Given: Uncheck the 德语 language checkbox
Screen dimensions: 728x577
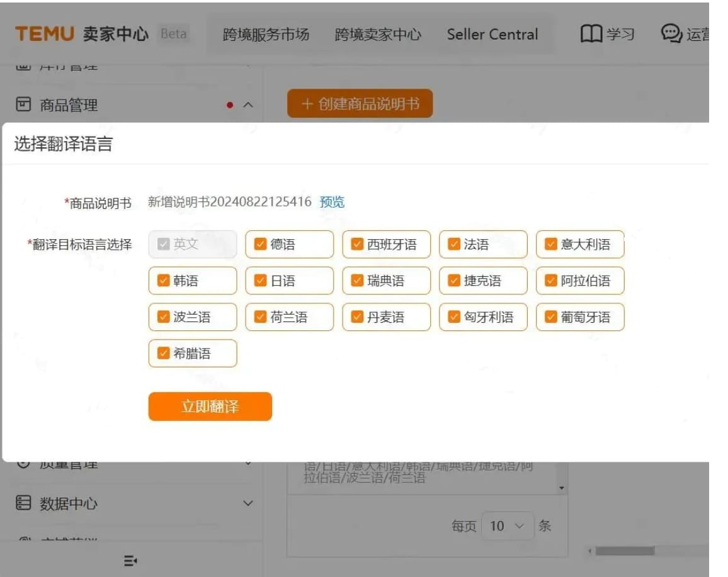Looking at the screenshot, I should coord(259,244).
